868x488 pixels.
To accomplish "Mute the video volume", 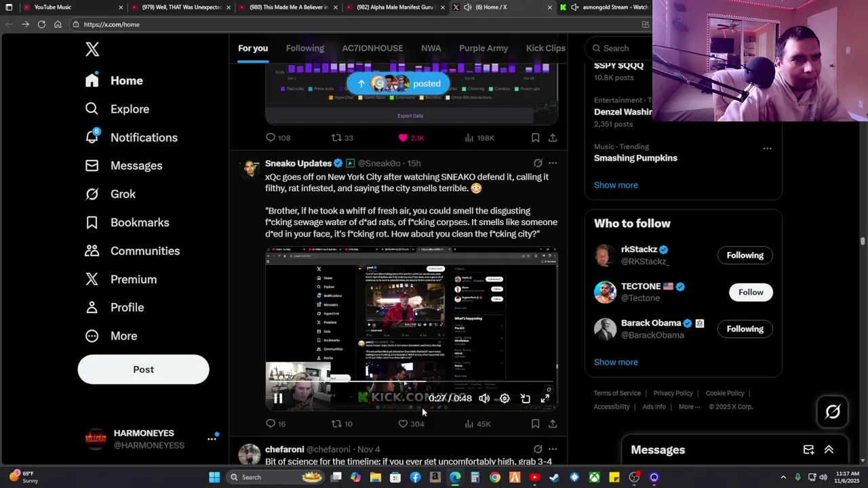I will tap(484, 399).
